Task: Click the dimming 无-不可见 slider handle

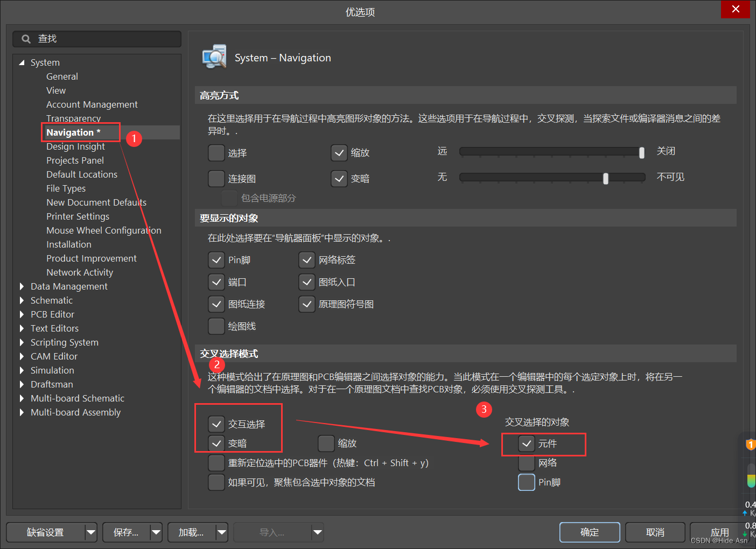Action: click(606, 179)
